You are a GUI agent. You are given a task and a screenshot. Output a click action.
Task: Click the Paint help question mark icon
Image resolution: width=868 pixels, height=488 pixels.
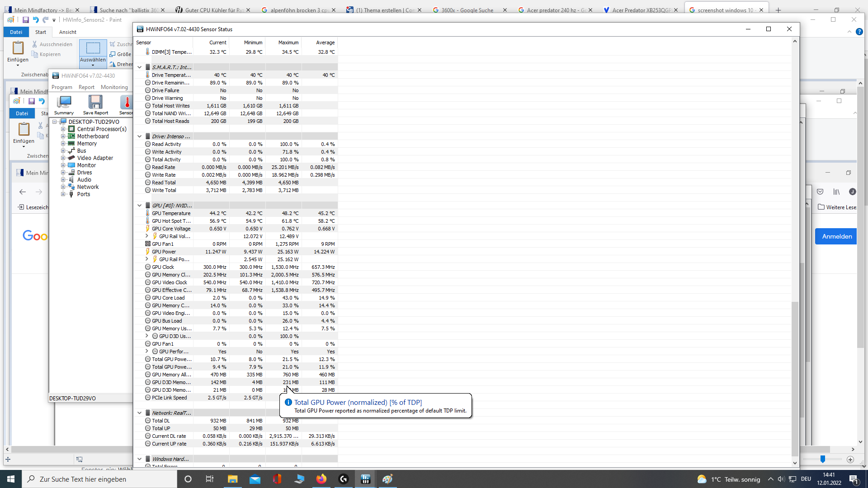click(859, 32)
